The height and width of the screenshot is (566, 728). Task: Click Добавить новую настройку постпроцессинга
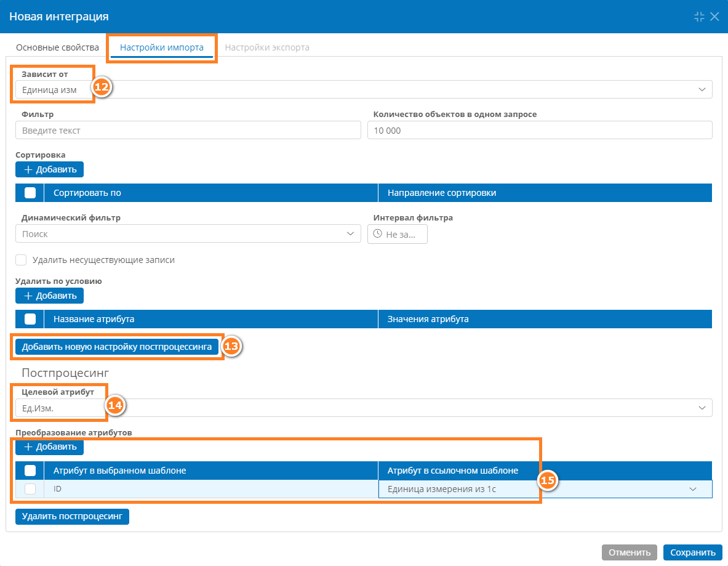pyautogui.click(x=117, y=347)
